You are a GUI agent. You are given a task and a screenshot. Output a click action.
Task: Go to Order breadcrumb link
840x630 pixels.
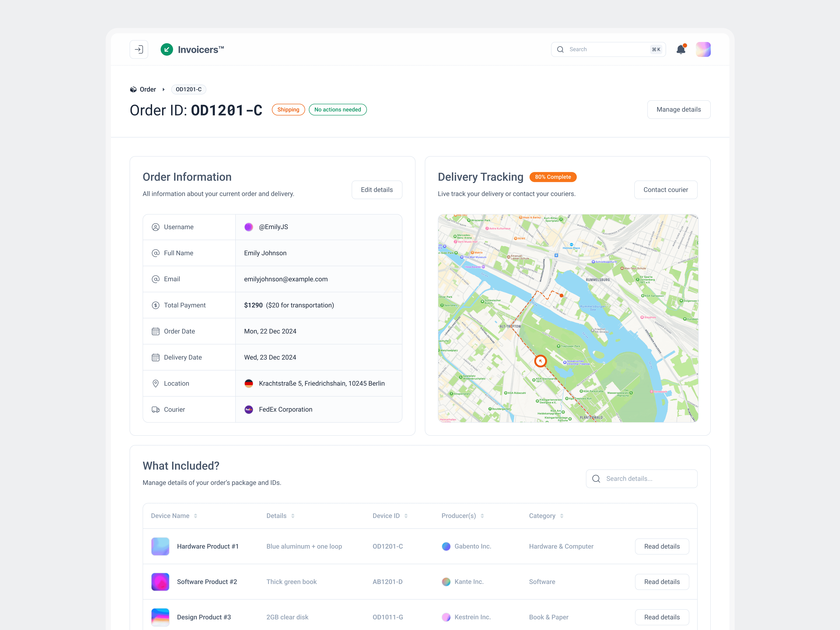click(148, 90)
